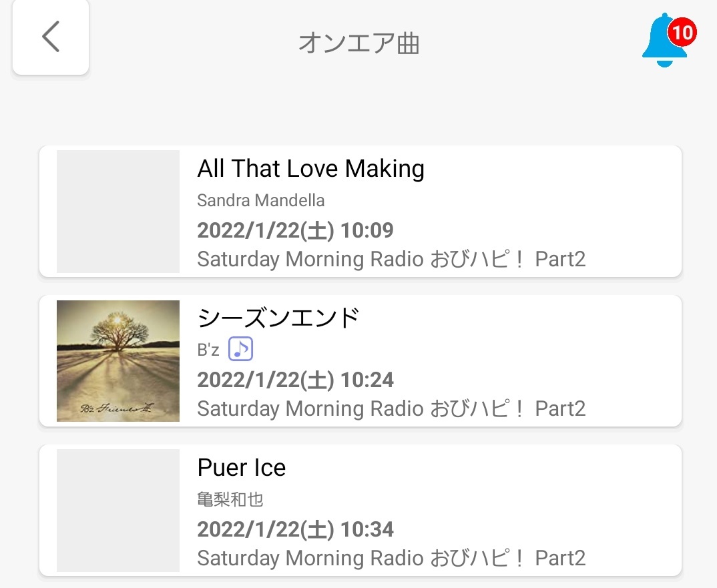
Task: Tap the オンエア曲 page title
Action: coord(359,43)
